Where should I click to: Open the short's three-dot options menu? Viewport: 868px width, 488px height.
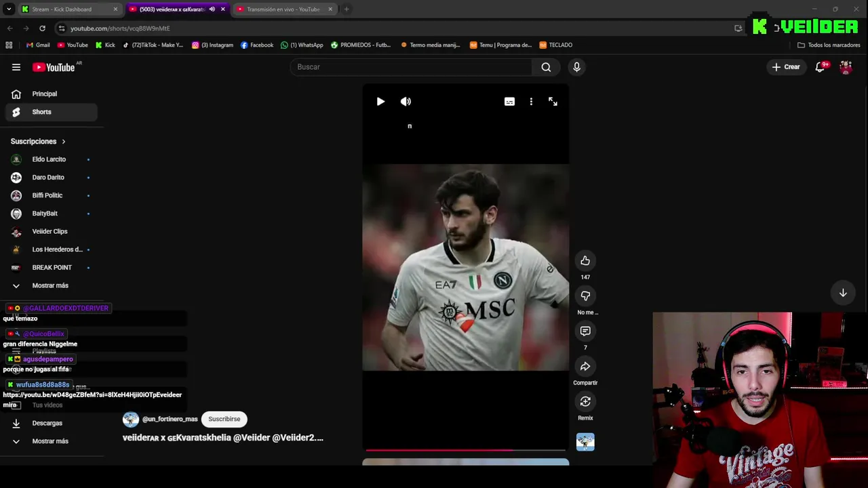(x=531, y=102)
